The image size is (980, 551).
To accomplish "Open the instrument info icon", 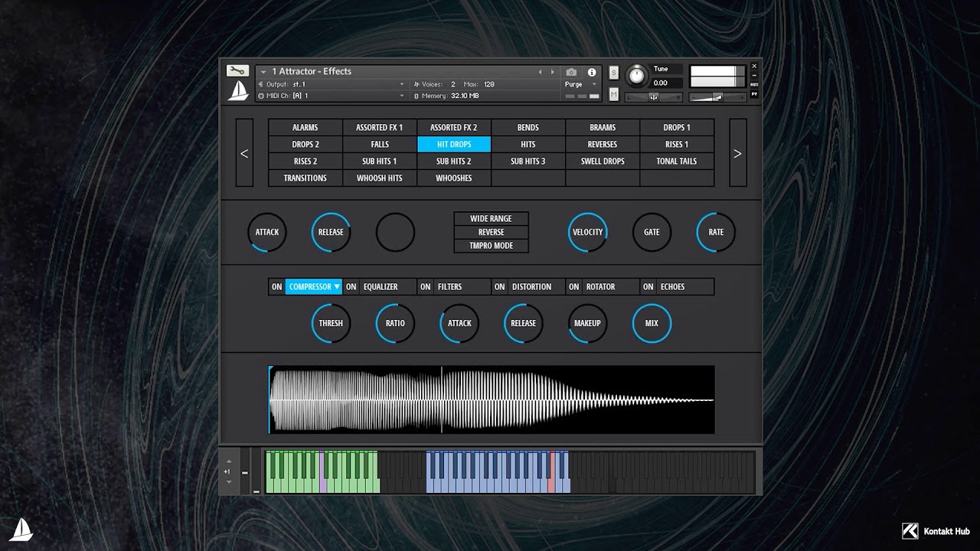I will [x=592, y=72].
